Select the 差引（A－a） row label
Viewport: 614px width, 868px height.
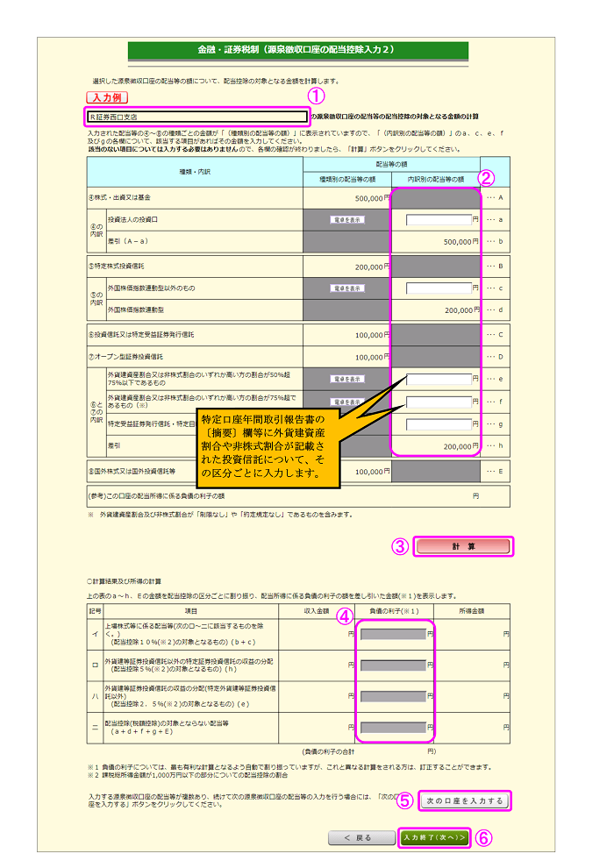tap(128, 241)
